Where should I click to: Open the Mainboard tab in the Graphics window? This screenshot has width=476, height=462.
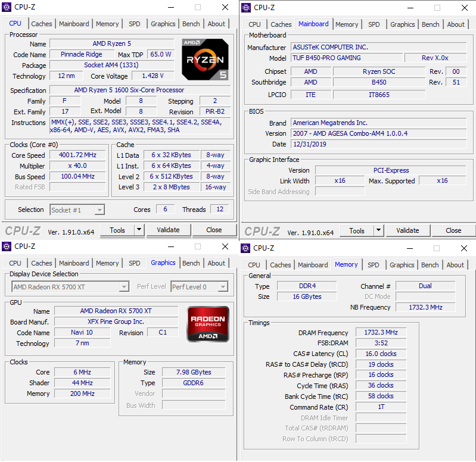pyautogui.click(x=74, y=263)
